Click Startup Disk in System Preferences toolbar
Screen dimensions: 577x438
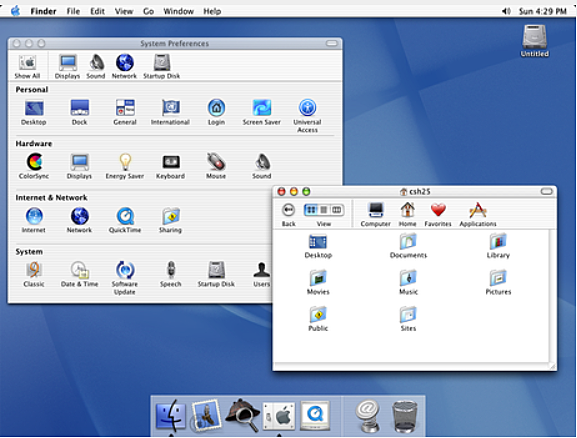coord(162,66)
